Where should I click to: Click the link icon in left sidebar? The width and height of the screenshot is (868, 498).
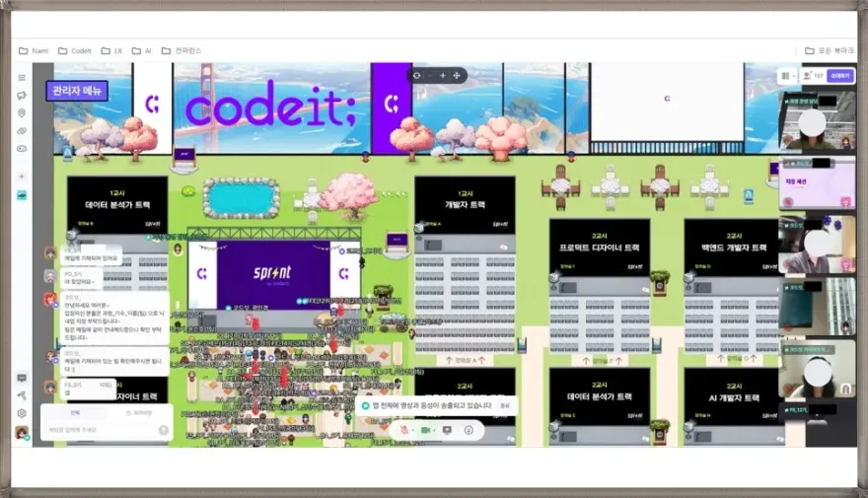click(22, 131)
